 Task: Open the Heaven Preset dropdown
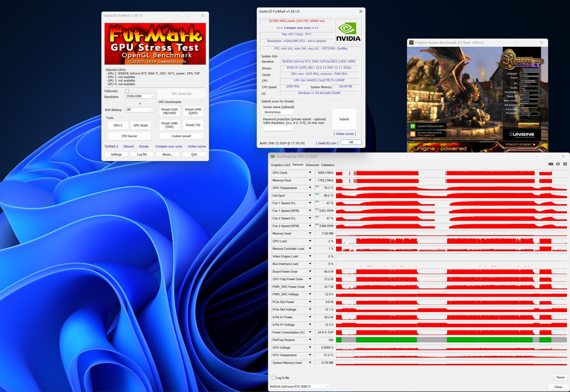529,78
